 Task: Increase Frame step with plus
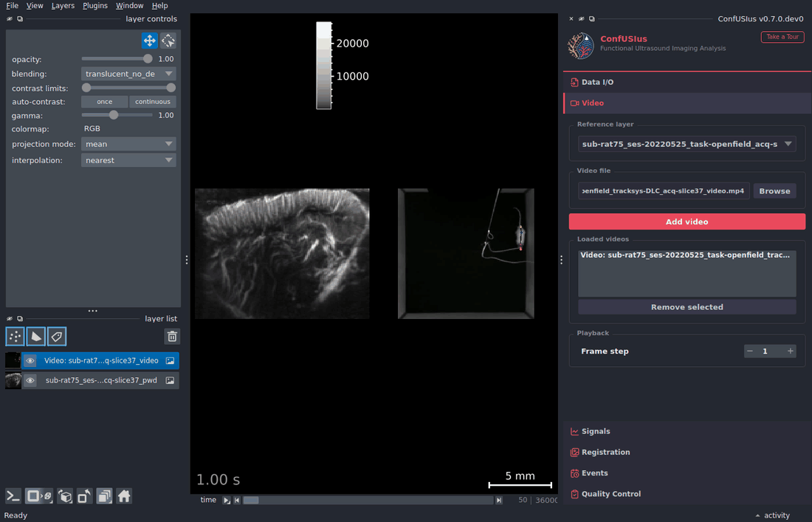pos(791,351)
